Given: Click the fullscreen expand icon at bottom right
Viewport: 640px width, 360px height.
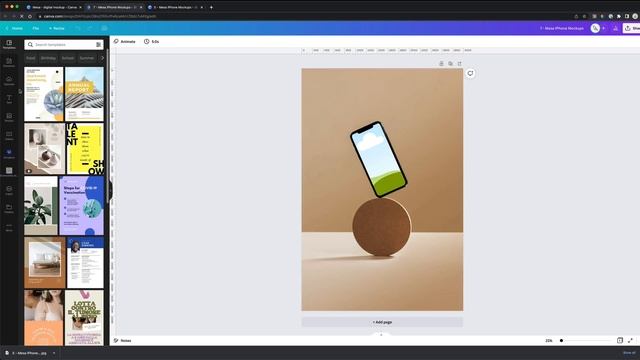Looking at the screenshot, I should (x=630, y=340).
